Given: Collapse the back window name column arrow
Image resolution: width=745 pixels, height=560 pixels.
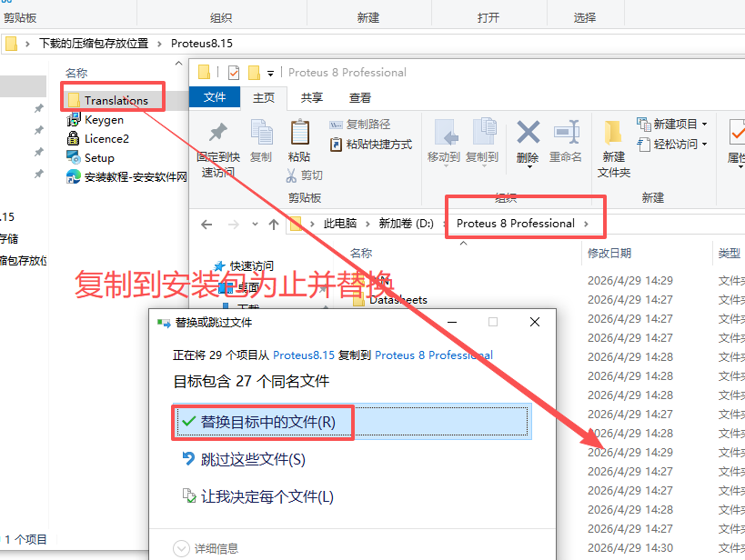Looking at the screenshot, I should coord(178,63).
